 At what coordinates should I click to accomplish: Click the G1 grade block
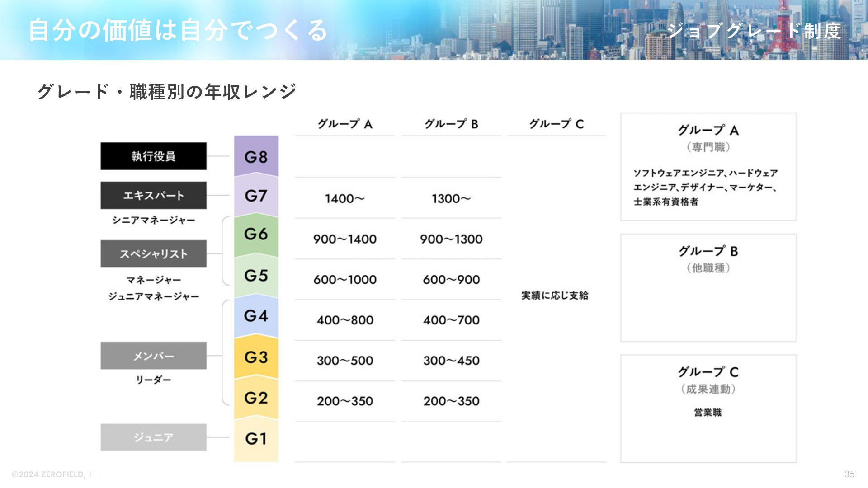pos(256,438)
